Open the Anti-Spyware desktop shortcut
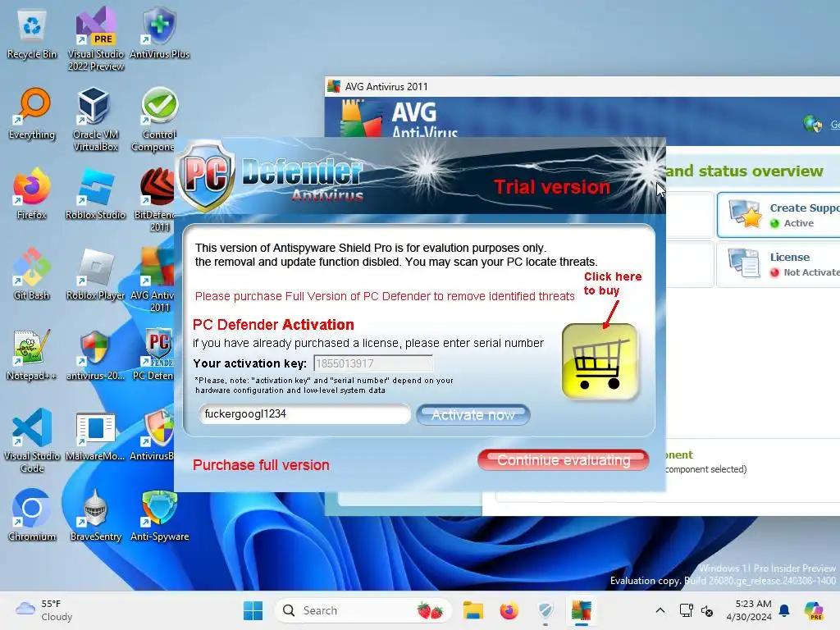 pos(160,515)
